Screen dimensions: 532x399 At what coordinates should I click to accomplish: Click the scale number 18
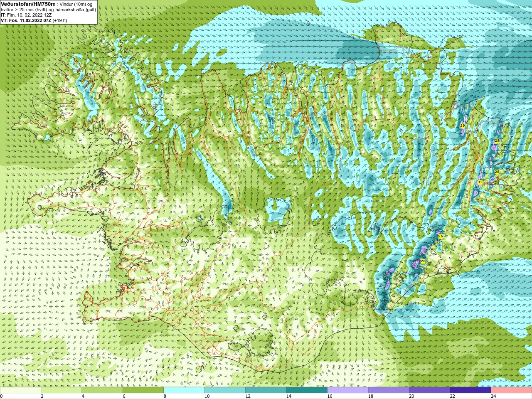371,396
